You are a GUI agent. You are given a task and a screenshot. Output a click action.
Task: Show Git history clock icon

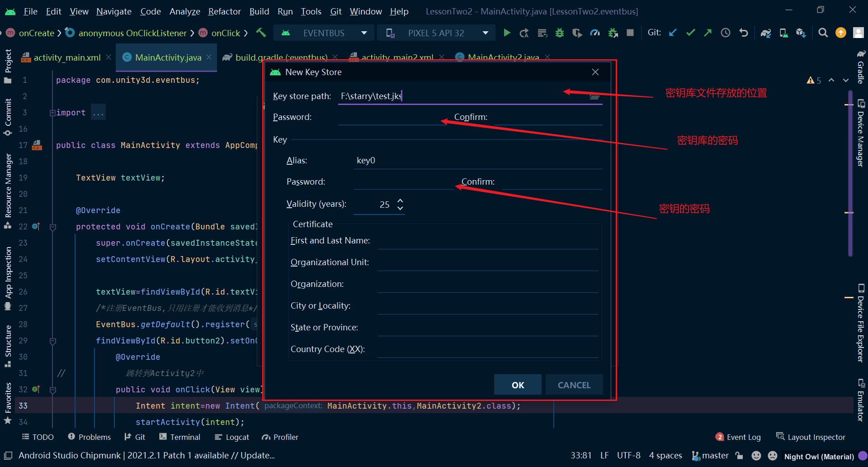726,33
